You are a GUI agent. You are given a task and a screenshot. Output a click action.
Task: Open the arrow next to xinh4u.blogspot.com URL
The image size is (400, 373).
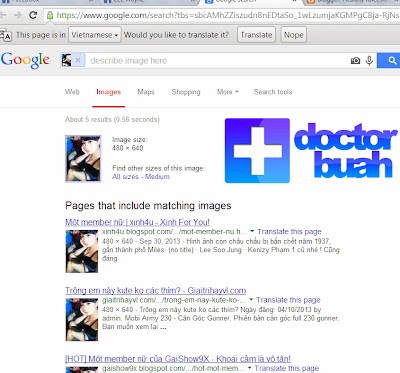(252, 231)
